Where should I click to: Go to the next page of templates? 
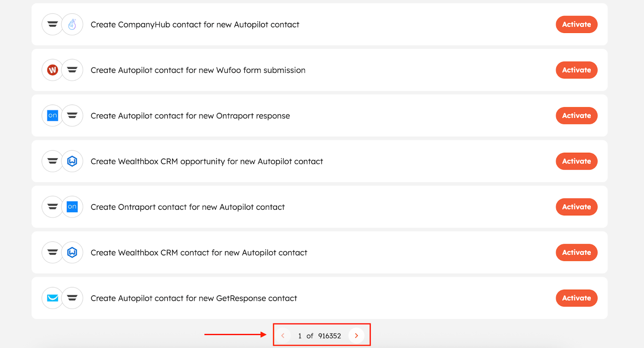(356, 335)
